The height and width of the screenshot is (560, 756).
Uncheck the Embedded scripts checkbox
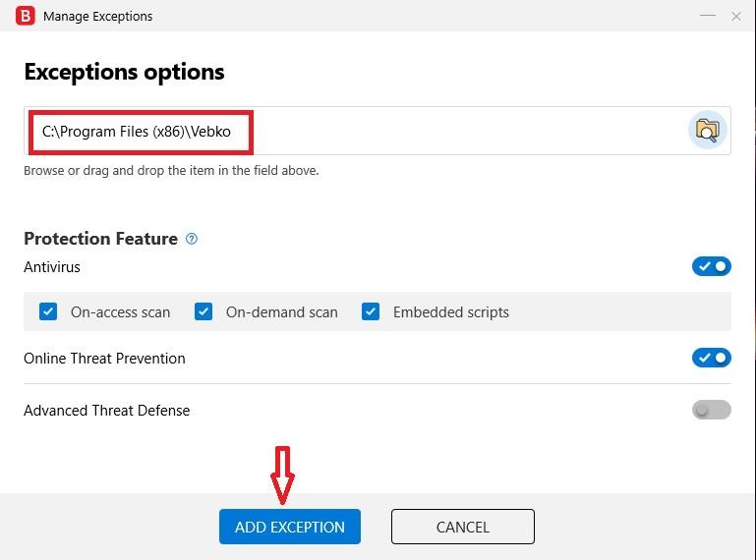point(371,311)
